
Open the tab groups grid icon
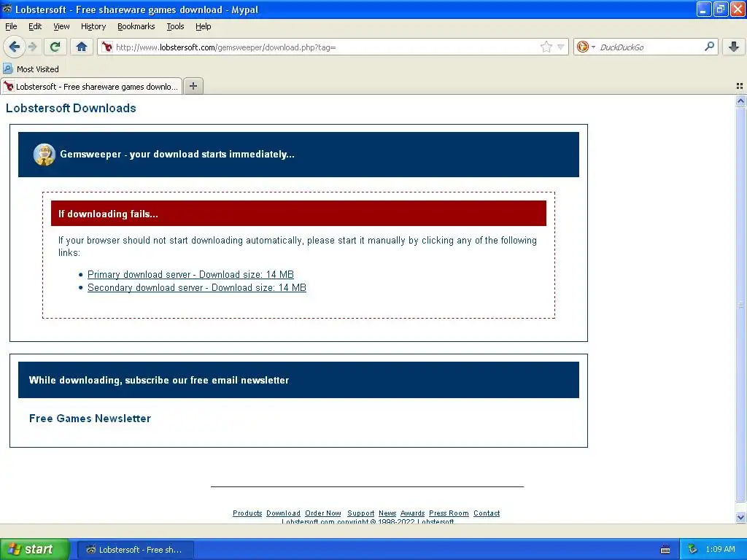pos(740,86)
